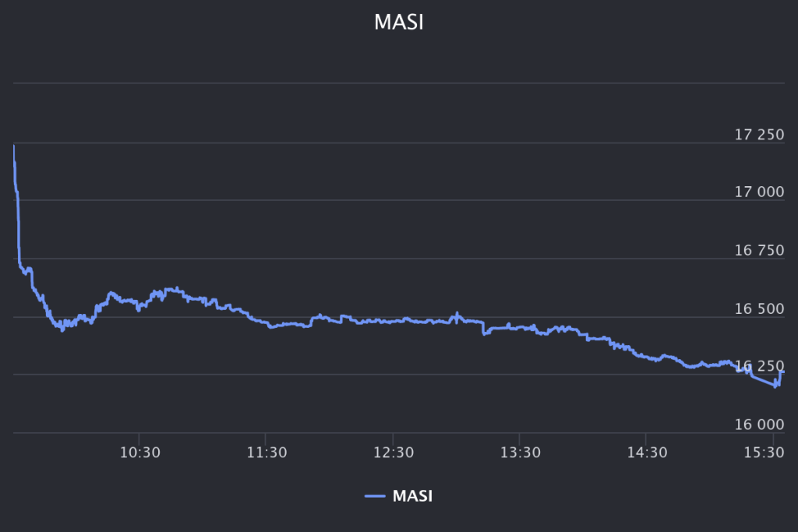Click the 17 250 value axis label
Screen dimensions: 798x532
(x=759, y=135)
